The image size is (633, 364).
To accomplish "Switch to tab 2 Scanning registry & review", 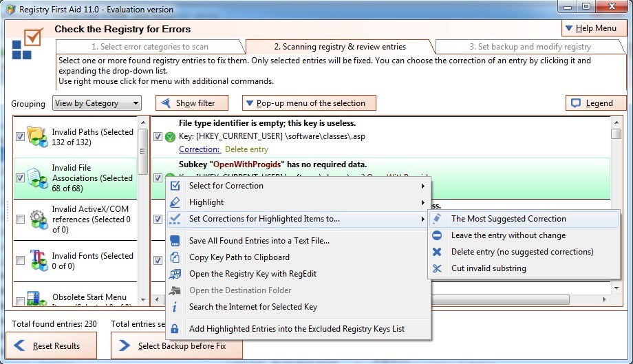I will [x=340, y=47].
